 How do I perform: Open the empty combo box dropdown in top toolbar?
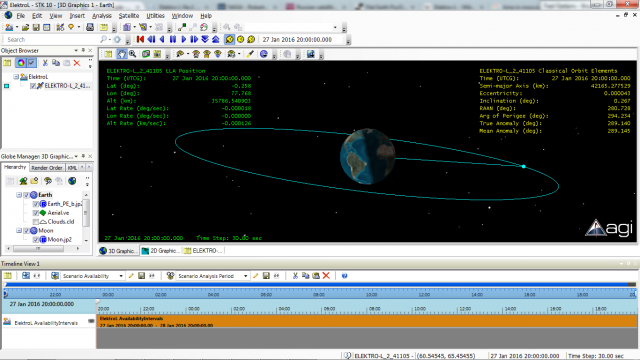click(336, 27)
